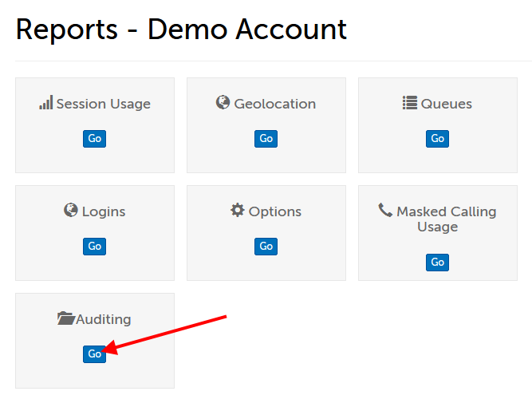The height and width of the screenshot is (395, 532).
Task: Click the open folder icon beside Auditing
Action: point(65,318)
